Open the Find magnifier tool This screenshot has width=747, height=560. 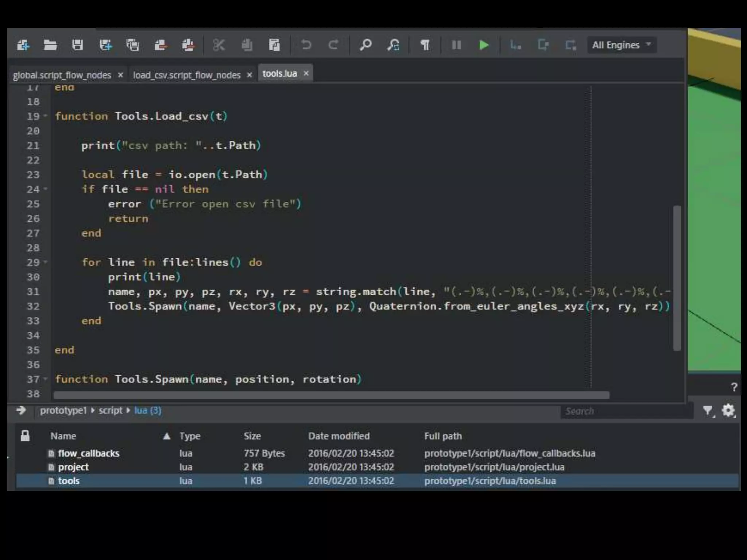click(365, 45)
